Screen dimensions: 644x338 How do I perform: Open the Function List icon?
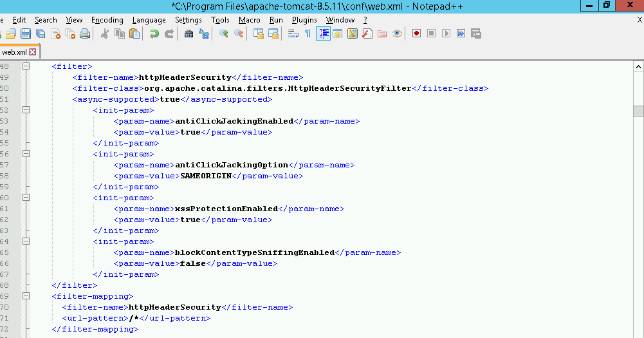pos(367,33)
